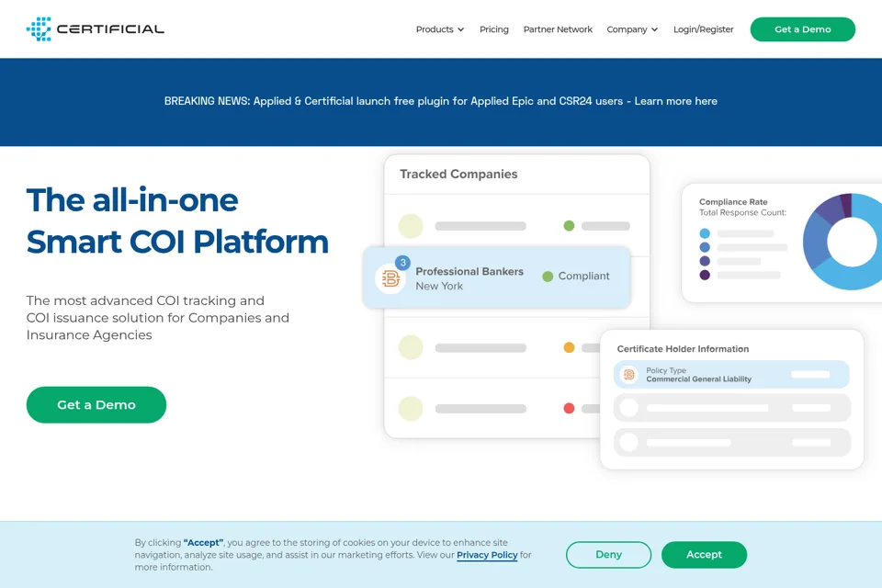Click the Compliance Rate label
This screenshot has height=588, width=882.
(733, 202)
